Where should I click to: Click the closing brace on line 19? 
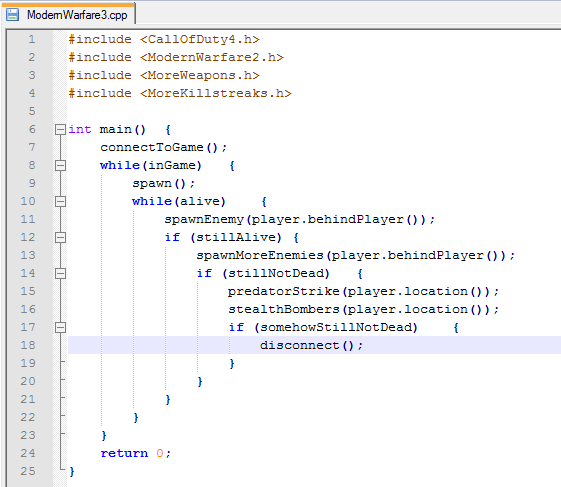(232, 364)
